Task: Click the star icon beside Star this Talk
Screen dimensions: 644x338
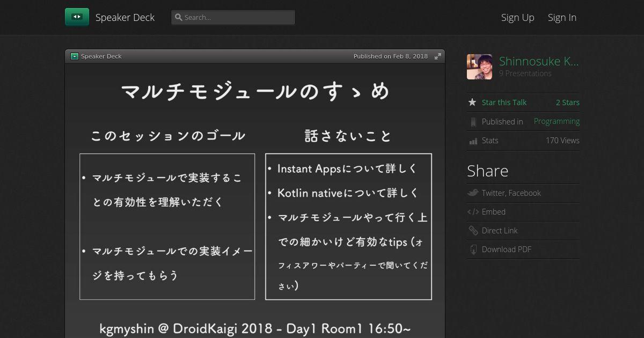Action: [x=472, y=102]
